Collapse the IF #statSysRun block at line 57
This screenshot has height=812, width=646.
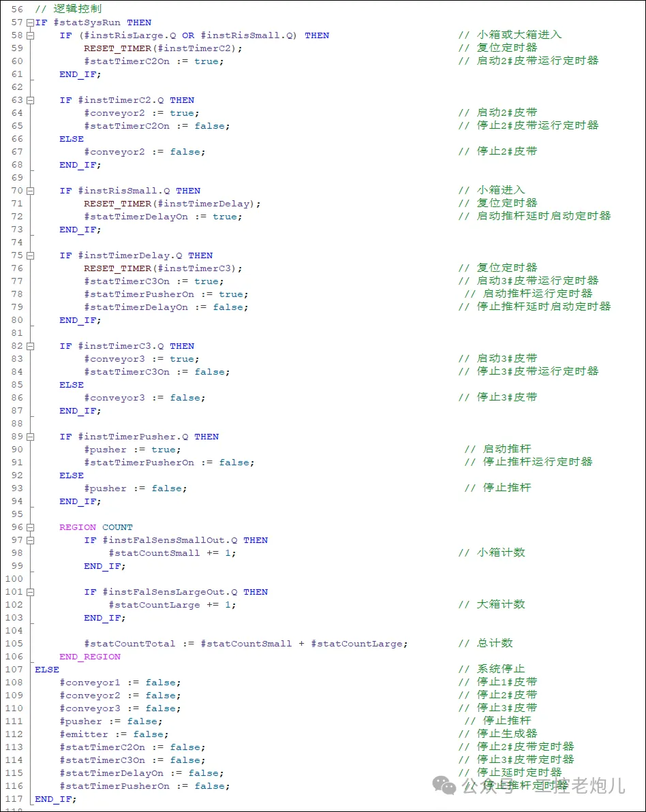click(30, 22)
